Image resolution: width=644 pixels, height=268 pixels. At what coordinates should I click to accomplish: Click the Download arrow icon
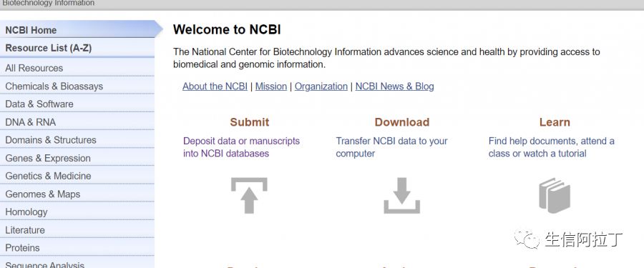[x=401, y=195]
